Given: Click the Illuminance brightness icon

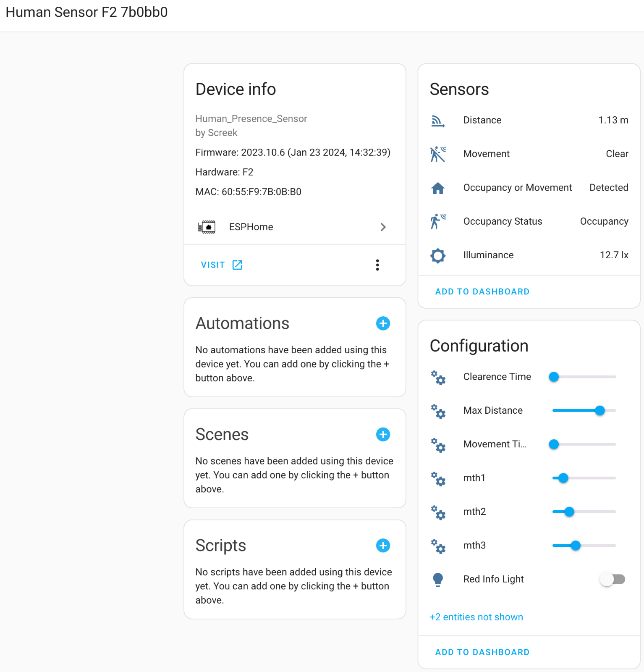Looking at the screenshot, I should (438, 255).
